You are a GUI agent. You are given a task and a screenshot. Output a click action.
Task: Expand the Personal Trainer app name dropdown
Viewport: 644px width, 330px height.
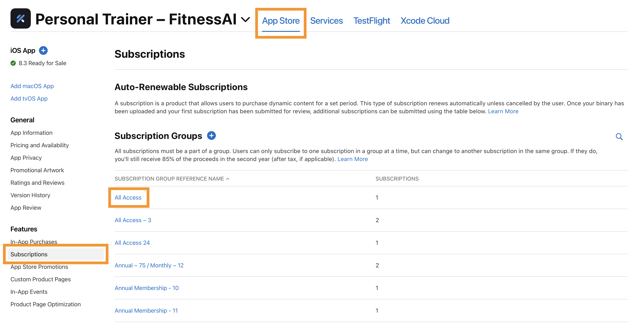245,20
